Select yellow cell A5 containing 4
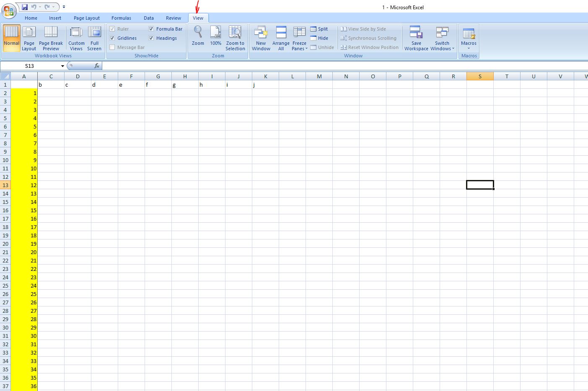Viewport: 588px width, 391px height. 24,118
